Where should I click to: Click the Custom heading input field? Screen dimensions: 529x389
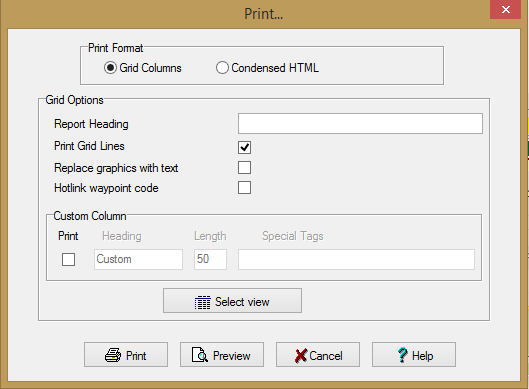click(x=138, y=259)
